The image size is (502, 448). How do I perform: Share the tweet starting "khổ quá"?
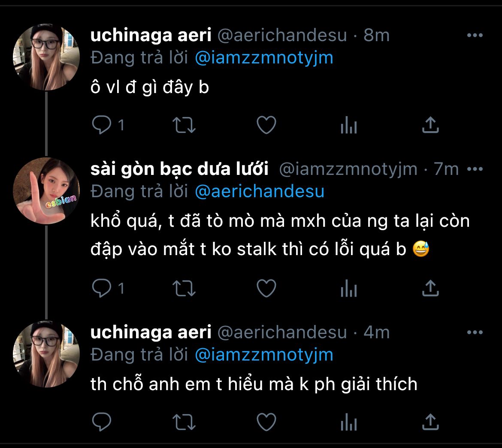430,289
